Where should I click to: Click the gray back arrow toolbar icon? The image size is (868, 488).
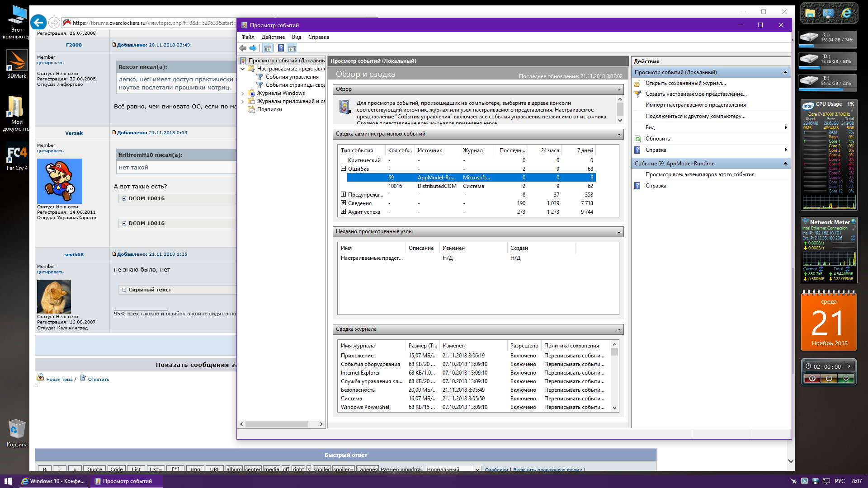click(243, 48)
